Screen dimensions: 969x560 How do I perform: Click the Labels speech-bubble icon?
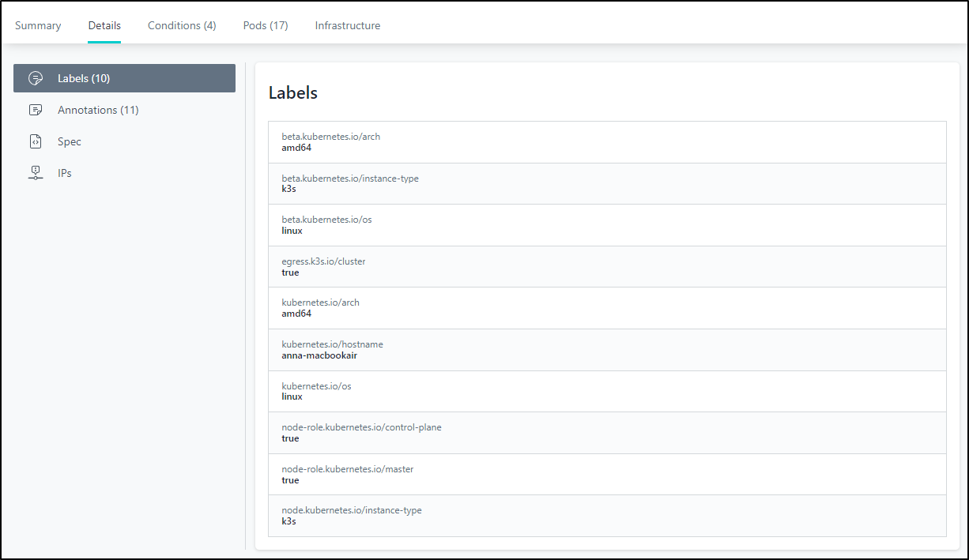(x=36, y=78)
